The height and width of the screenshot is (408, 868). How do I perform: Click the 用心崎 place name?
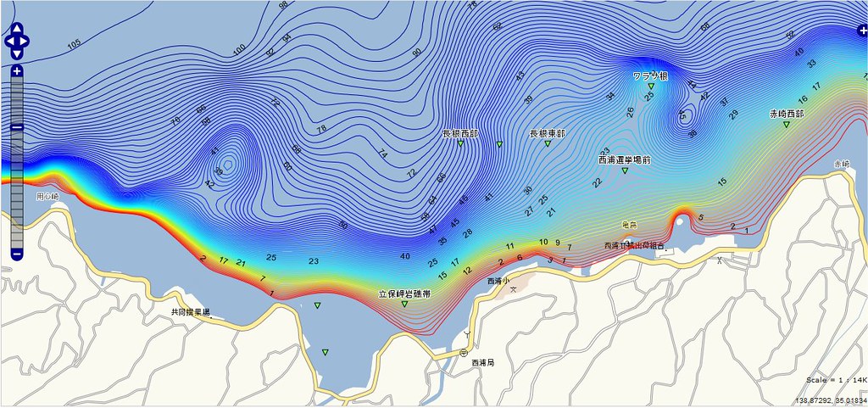[x=47, y=197]
